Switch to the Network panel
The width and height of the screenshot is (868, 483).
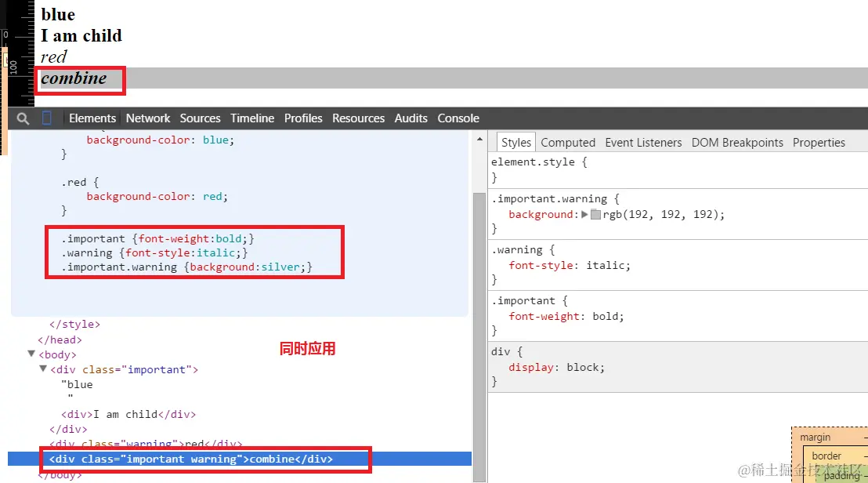148,118
